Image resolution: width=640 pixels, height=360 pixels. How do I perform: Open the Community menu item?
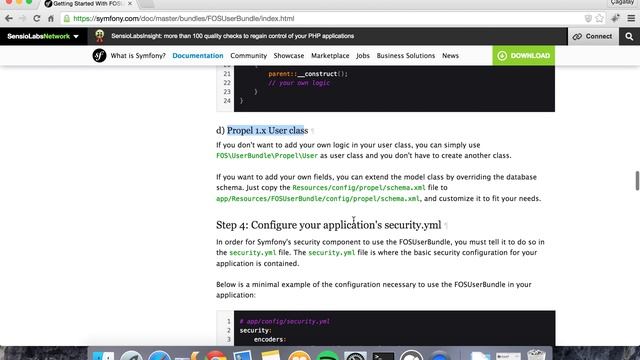(248, 56)
